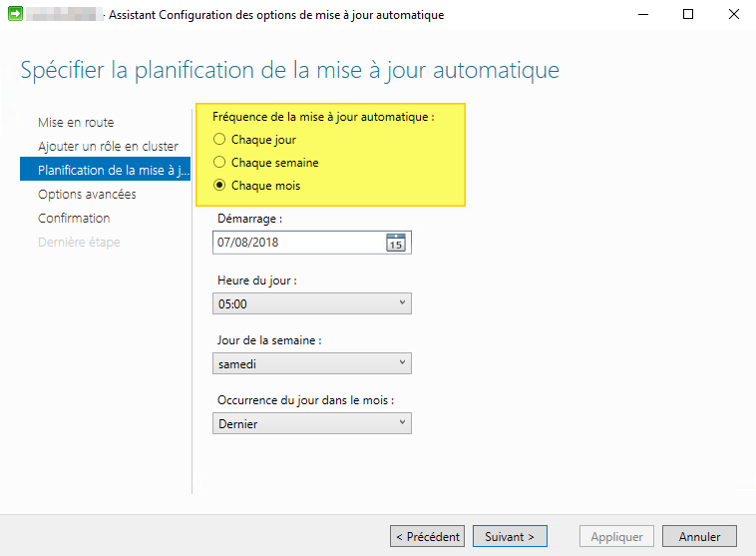Screen dimensions: 756x556
Task: Click into the 'Démarrage' date field
Action: click(x=297, y=243)
